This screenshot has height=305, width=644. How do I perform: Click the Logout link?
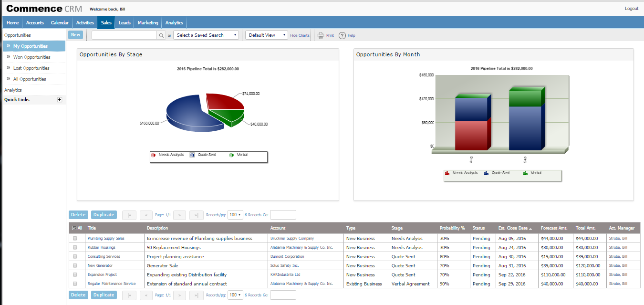[632, 9]
